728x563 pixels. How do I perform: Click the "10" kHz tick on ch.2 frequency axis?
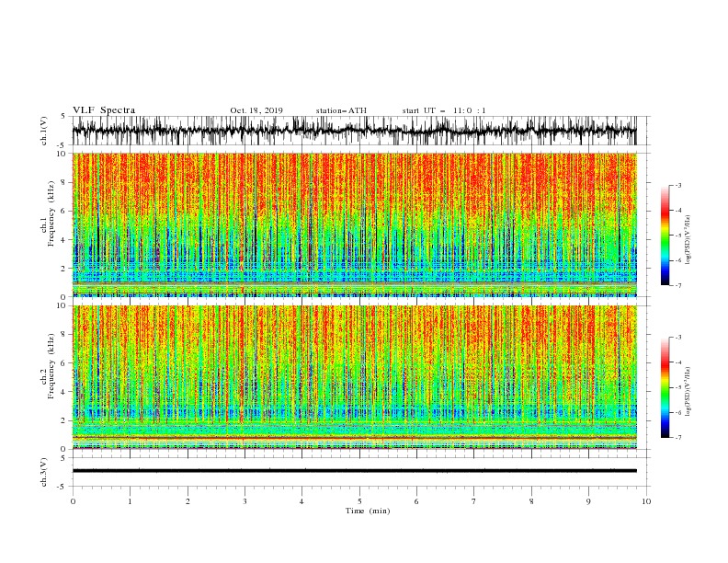[63, 305]
